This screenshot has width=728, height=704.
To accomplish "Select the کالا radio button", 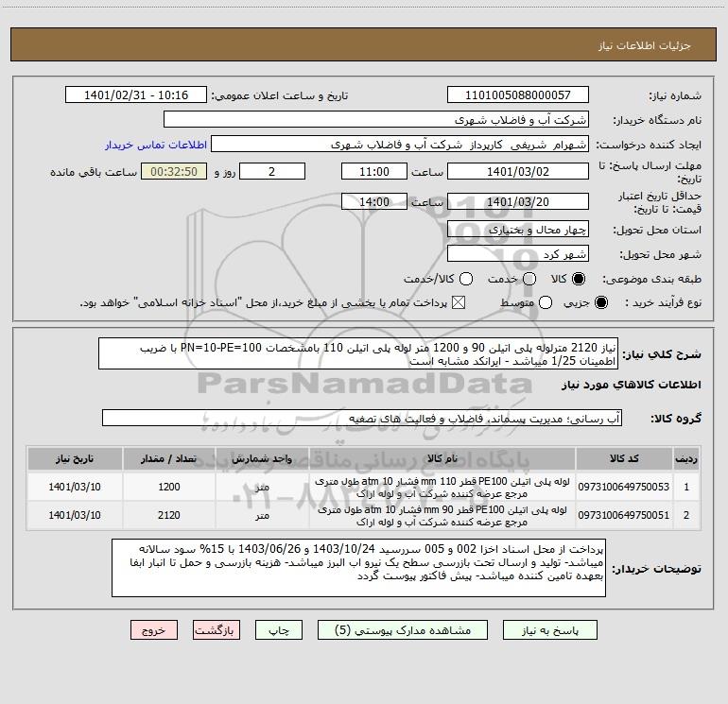I will (579, 279).
